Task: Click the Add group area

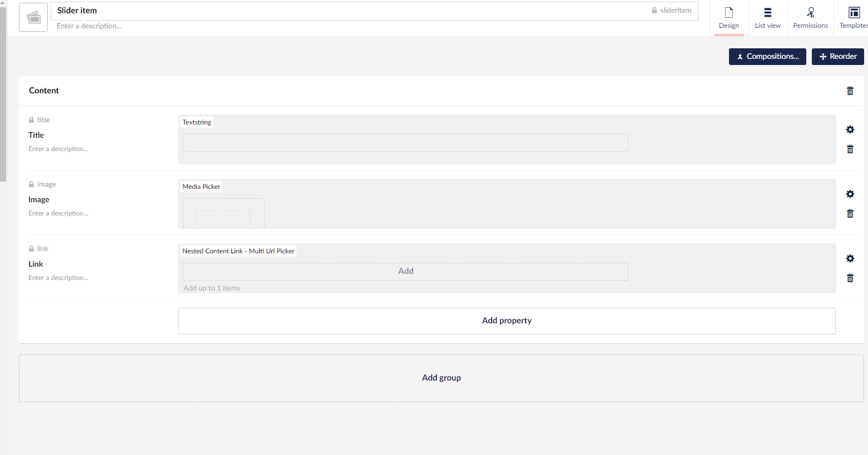Action: (x=441, y=378)
